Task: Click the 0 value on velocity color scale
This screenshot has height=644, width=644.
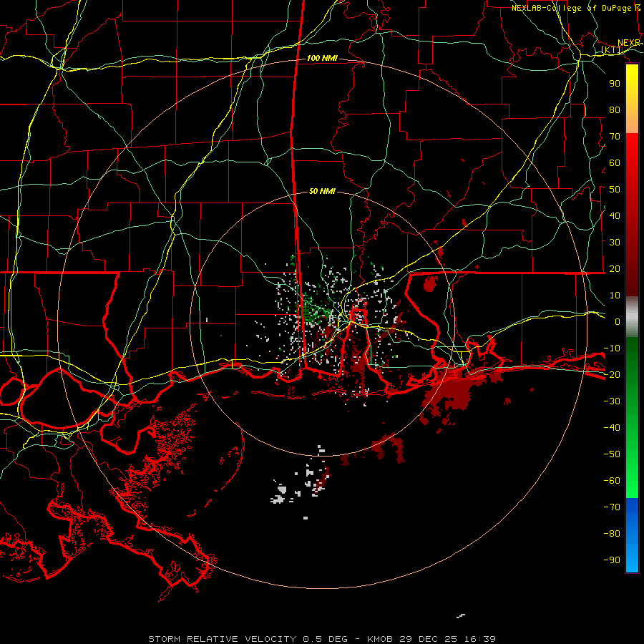Action: [x=618, y=322]
